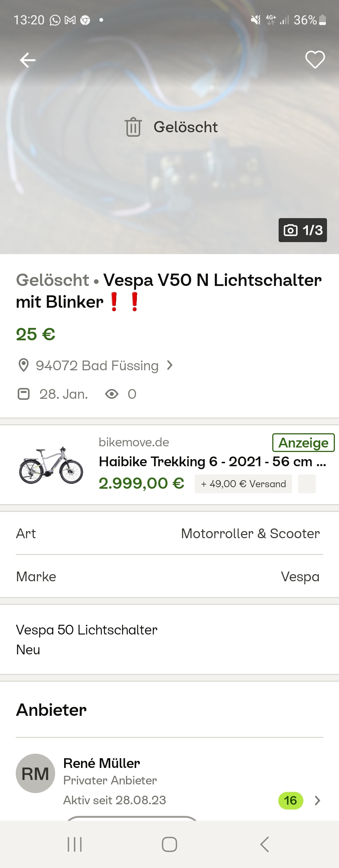339x868 pixels.
Task: Tap the green 16 listings badge
Action: coord(291,801)
